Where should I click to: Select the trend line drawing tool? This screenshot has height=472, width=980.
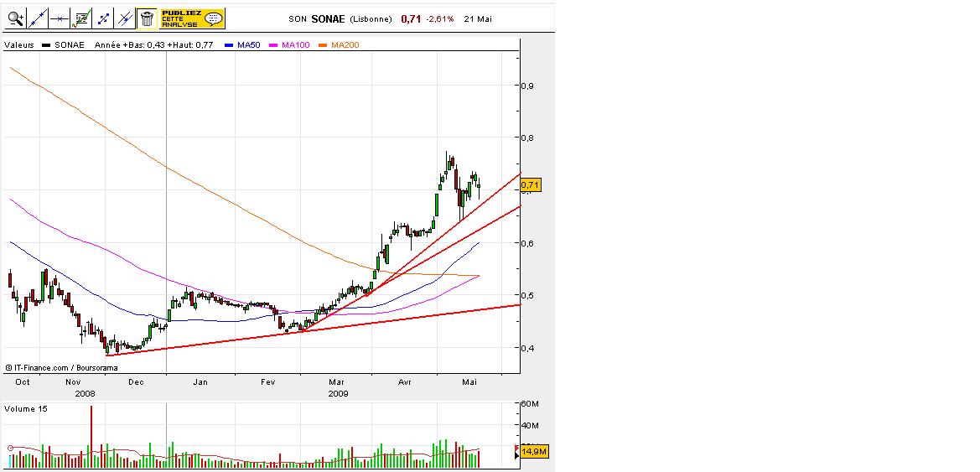point(38,18)
